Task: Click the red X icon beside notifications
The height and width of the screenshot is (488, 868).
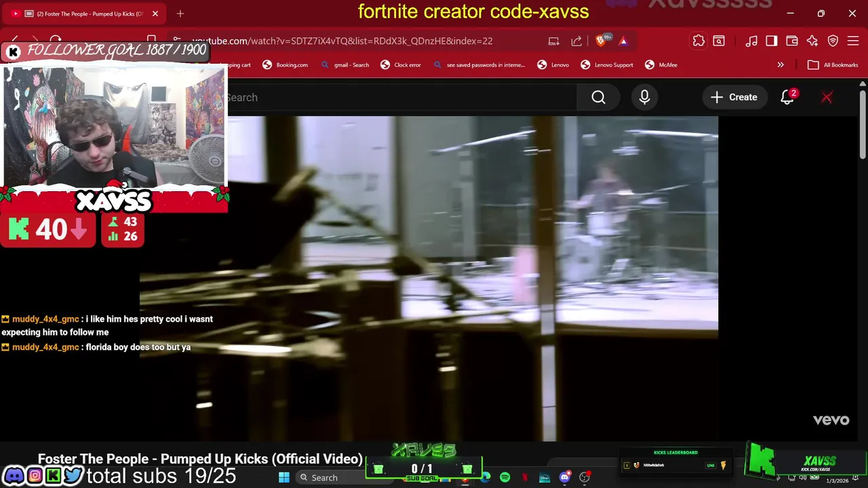Action: click(x=827, y=98)
